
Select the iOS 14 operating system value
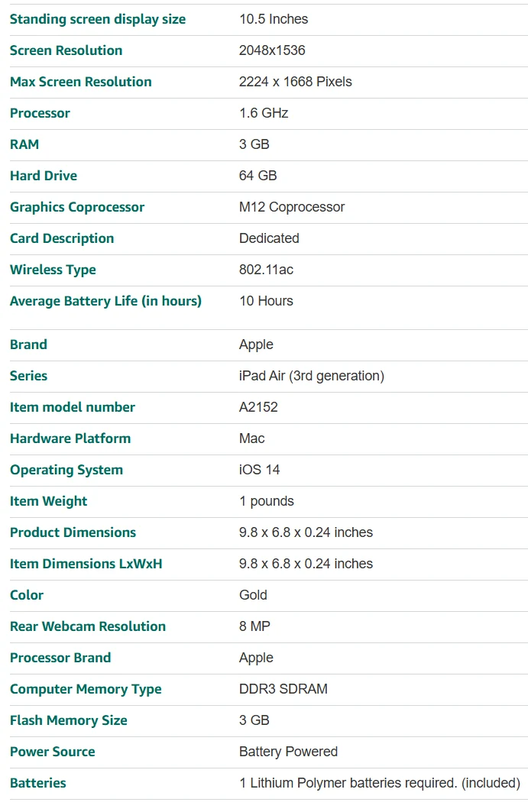coord(259,470)
